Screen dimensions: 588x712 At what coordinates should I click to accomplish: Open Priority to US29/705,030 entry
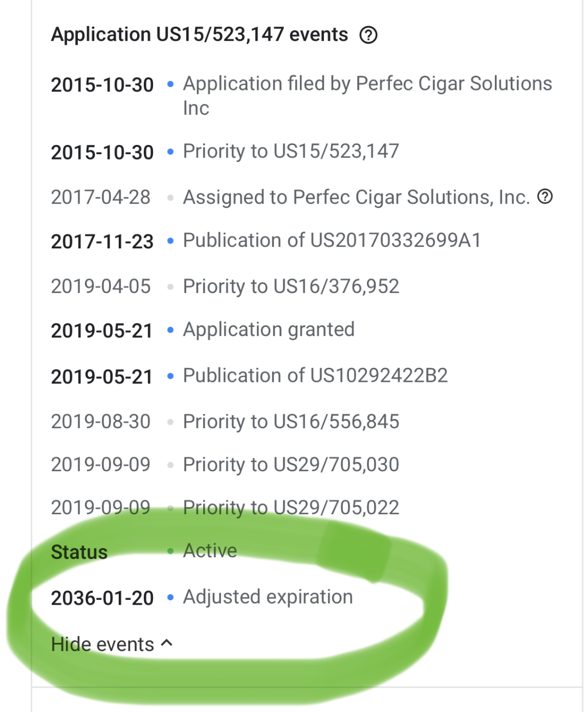click(291, 465)
